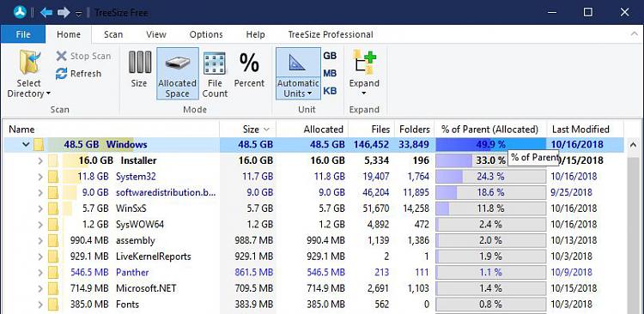Click the Fonts folder icon
Viewport: 644px width, 314px height.
pos(53,305)
